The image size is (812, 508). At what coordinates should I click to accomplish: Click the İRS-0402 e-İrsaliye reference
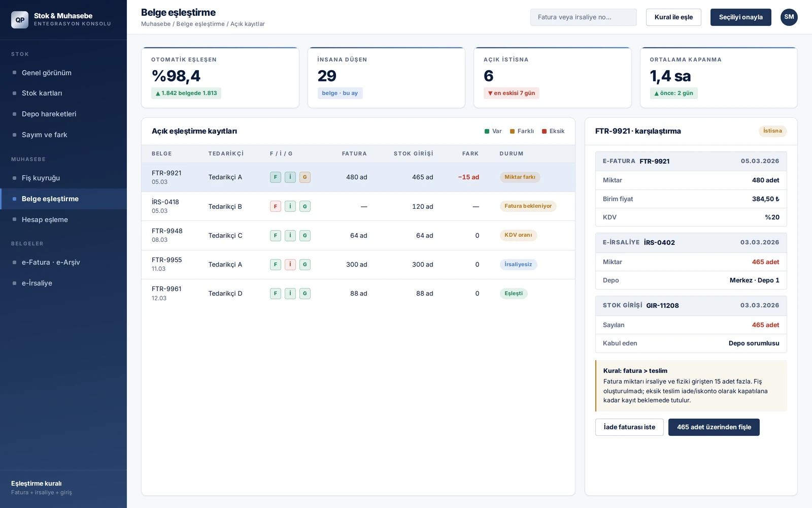pyautogui.click(x=659, y=243)
